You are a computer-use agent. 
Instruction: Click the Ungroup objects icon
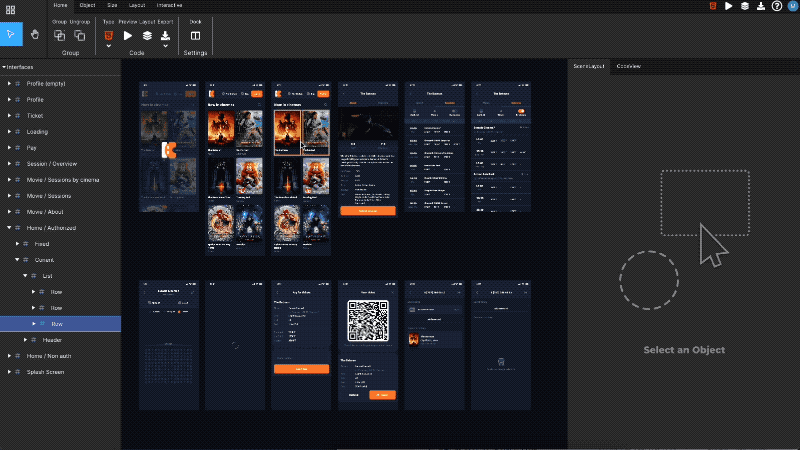tap(80, 36)
